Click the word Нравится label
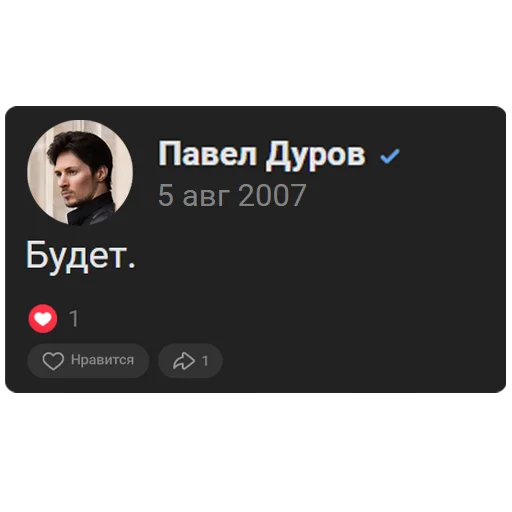 click(x=102, y=360)
